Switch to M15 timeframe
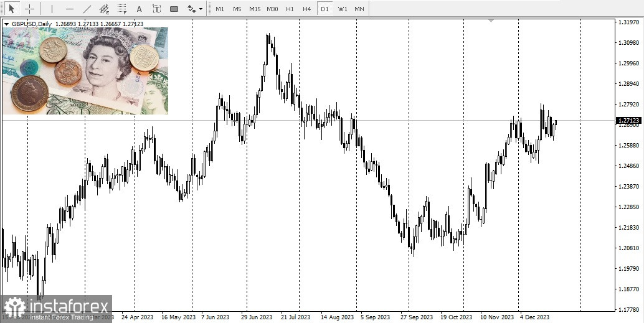This screenshot has width=644, height=323. click(255, 9)
